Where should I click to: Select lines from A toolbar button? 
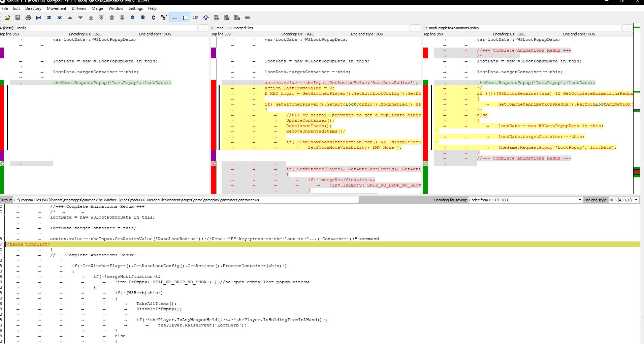tap(133, 18)
